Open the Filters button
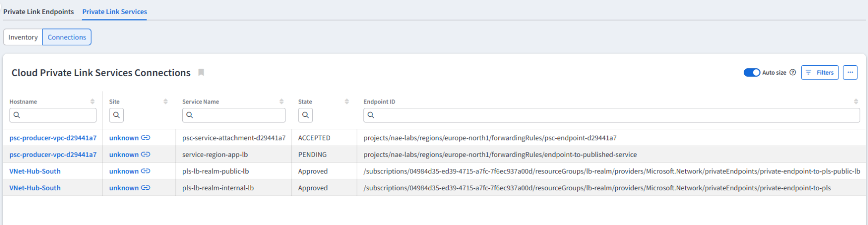The height and width of the screenshot is (225, 868). point(820,73)
